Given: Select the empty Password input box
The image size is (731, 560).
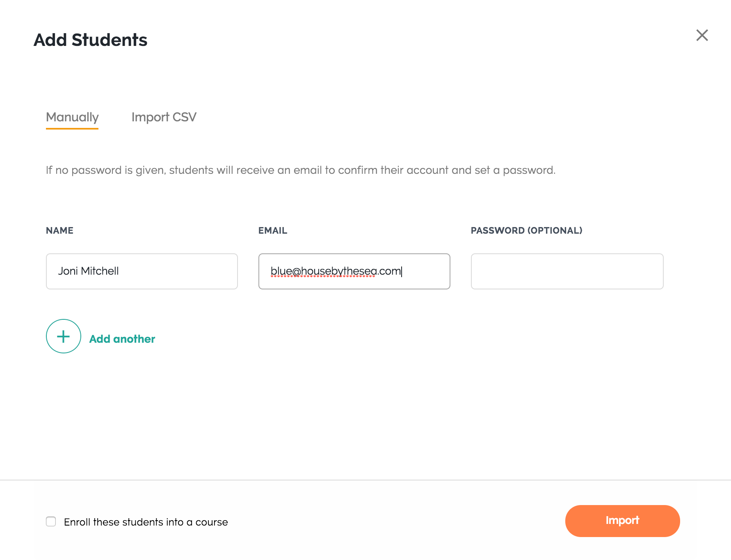Looking at the screenshot, I should tap(567, 271).
